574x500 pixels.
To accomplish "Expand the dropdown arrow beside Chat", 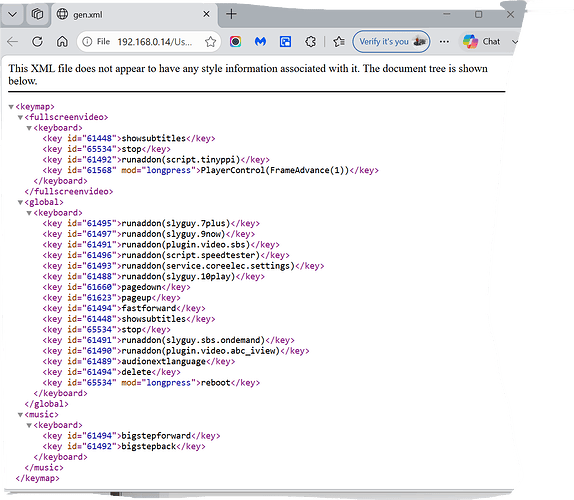I will (x=515, y=42).
